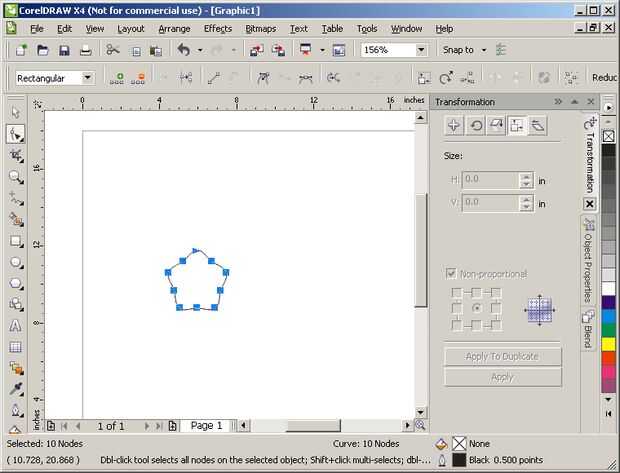Pick the green color swatch

coord(608,330)
